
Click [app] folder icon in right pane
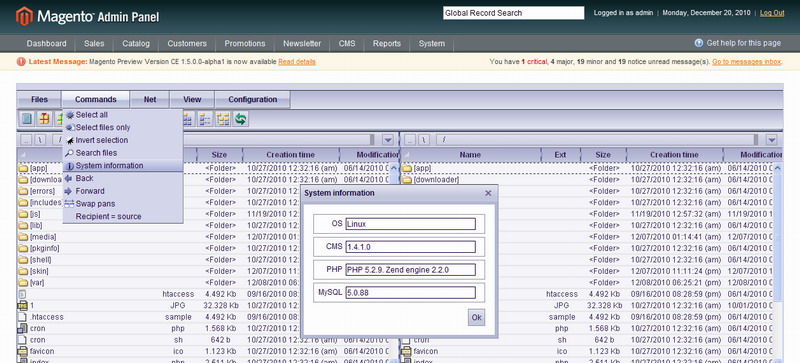click(407, 168)
